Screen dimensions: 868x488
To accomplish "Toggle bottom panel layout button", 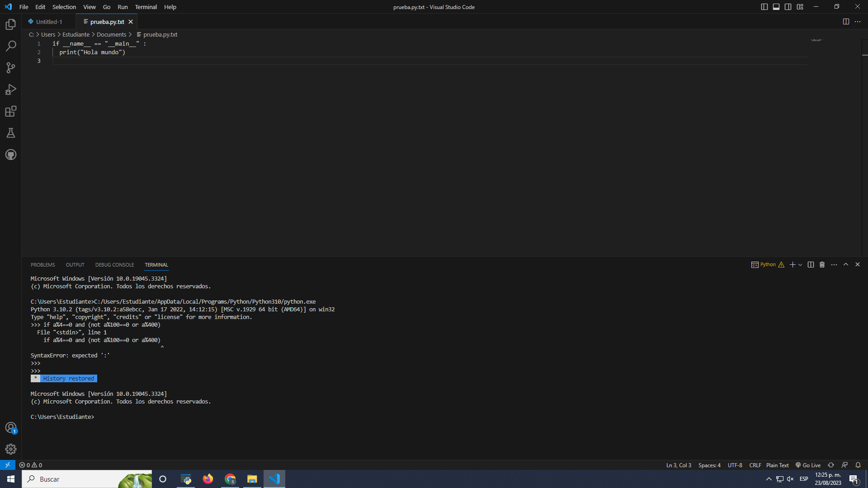I will (776, 7).
